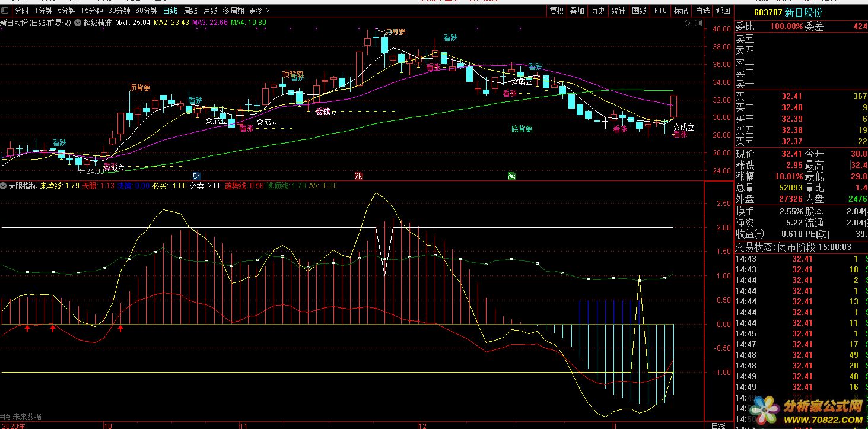
Task: Click -自选 to remove from watchlist
Action: (701, 10)
